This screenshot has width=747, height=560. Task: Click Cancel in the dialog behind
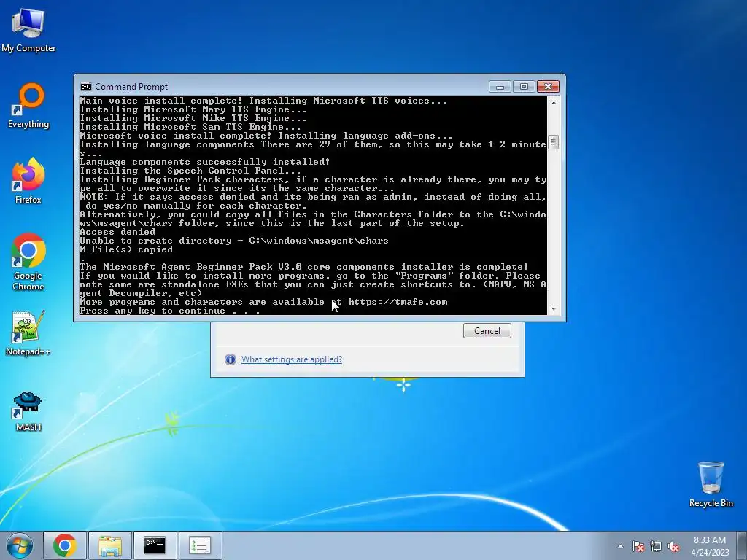[487, 331]
